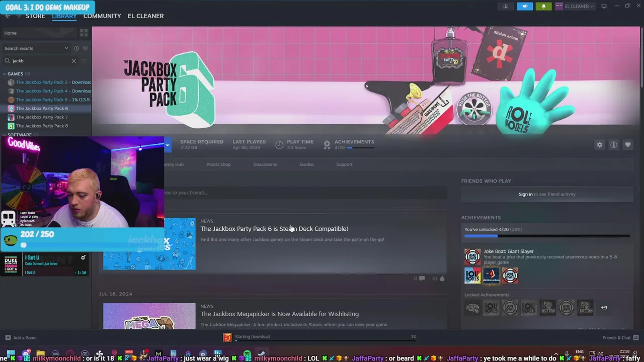Click the Trivia Murder Party locked achievement
This screenshot has width=644, height=362.
(x=472, y=307)
